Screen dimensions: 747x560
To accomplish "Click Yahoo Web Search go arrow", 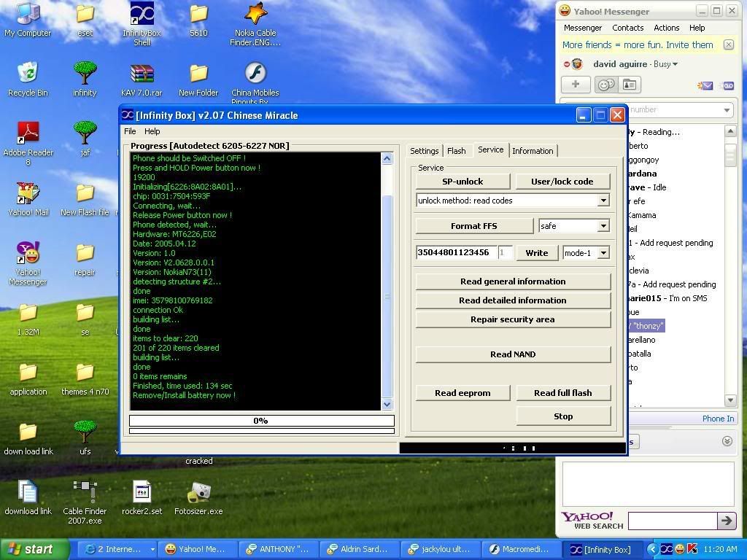I will tap(727, 521).
